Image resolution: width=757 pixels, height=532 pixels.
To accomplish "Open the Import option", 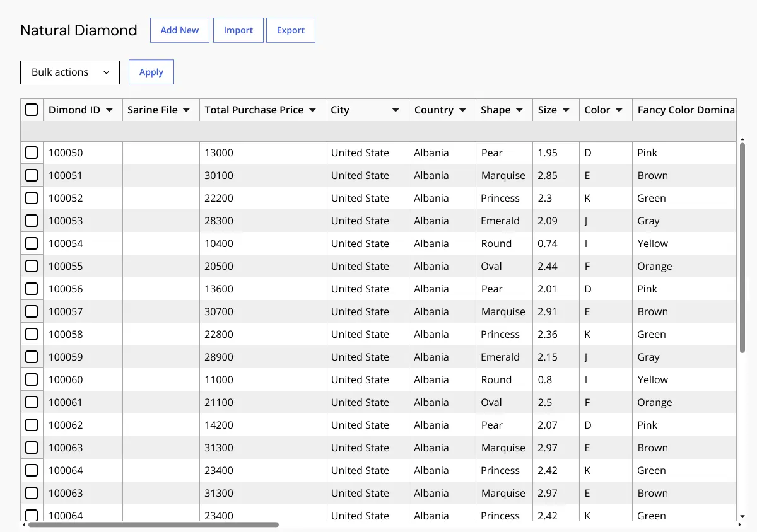I will point(238,30).
